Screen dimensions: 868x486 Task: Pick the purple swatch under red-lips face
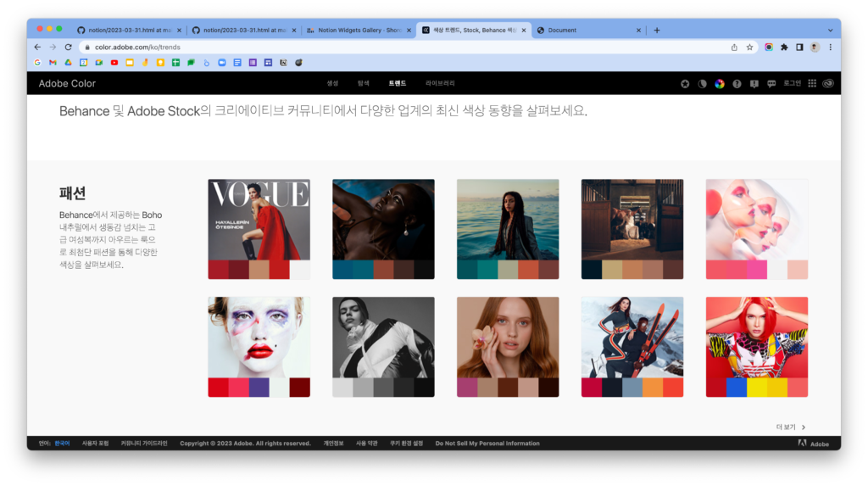pyautogui.click(x=259, y=388)
